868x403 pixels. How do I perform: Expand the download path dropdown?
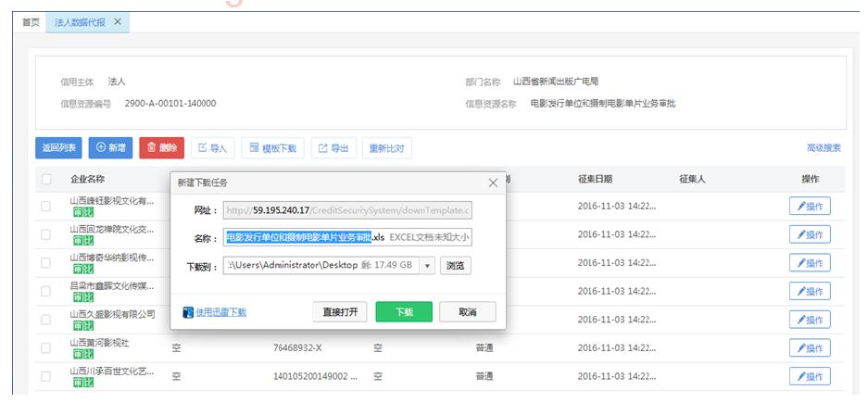coord(427,266)
